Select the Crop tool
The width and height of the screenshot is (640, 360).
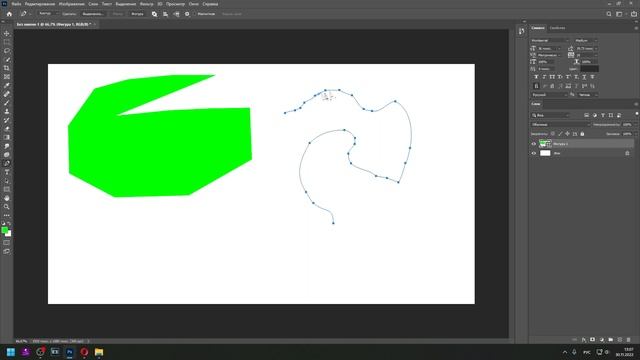pos(7,68)
